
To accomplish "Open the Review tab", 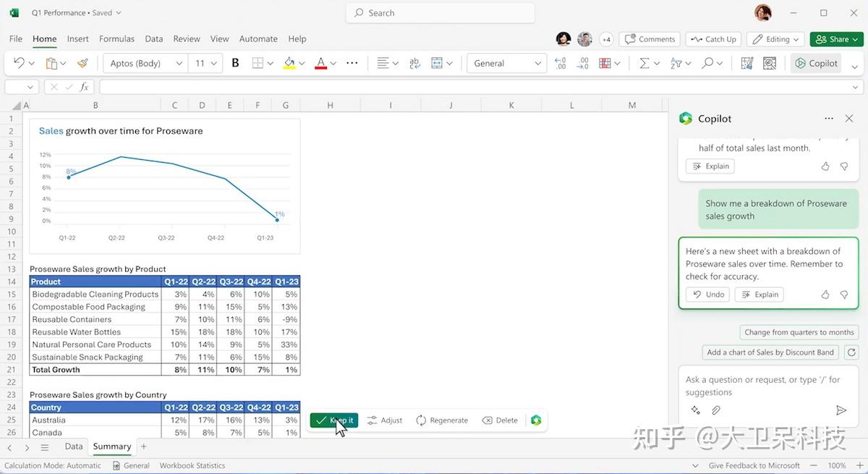I will 187,39.
